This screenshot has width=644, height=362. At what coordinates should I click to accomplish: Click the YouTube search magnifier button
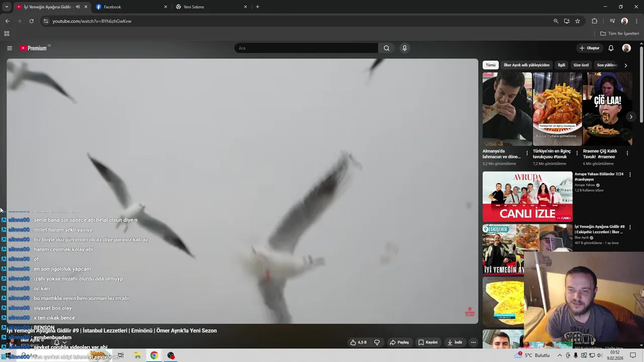[x=386, y=48]
